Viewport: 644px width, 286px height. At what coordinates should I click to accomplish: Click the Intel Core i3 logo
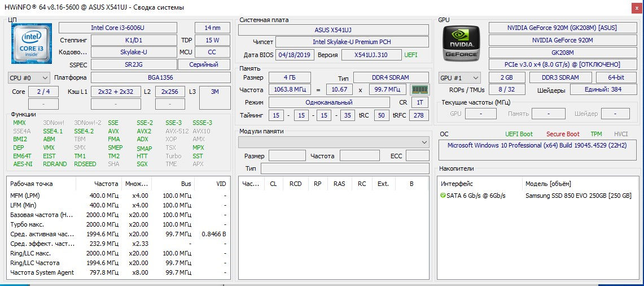pyautogui.click(x=31, y=42)
